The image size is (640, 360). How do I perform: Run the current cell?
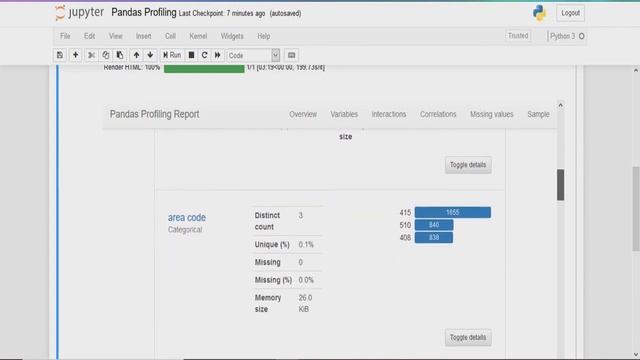[172, 55]
